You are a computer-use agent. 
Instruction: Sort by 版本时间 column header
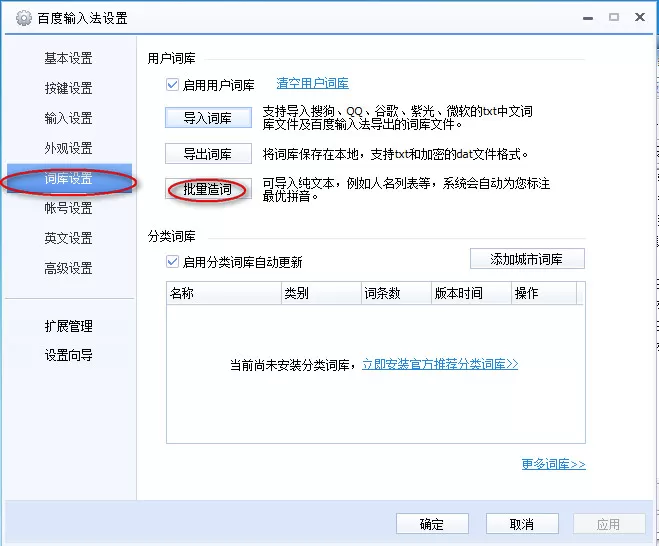[471, 293]
